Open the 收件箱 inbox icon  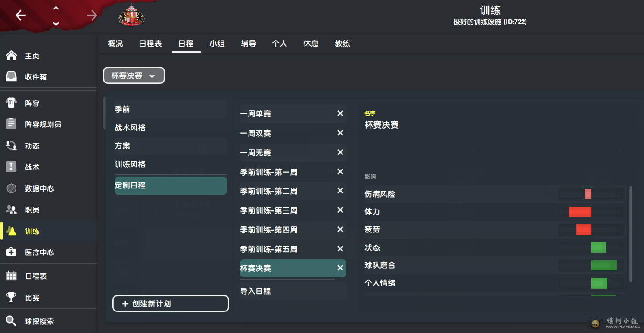11,77
